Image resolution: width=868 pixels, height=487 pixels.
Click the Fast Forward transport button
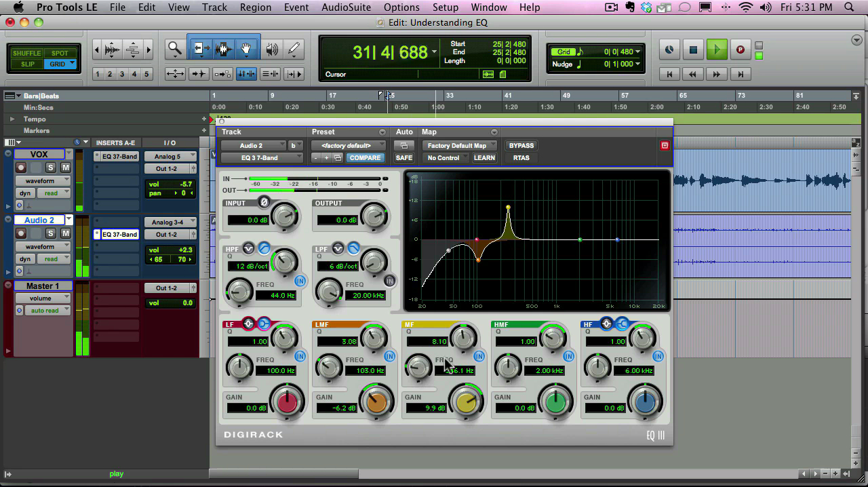tap(717, 74)
